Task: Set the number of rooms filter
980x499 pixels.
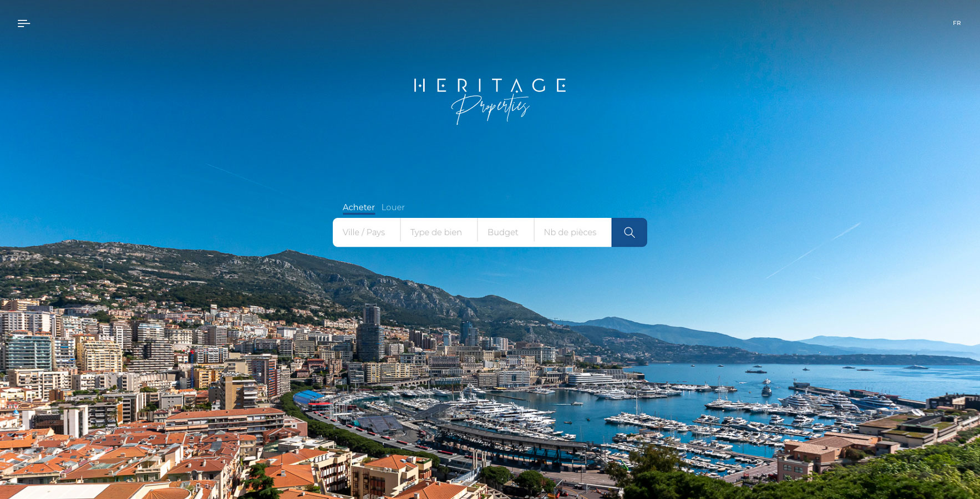Action: click(573, 232)
